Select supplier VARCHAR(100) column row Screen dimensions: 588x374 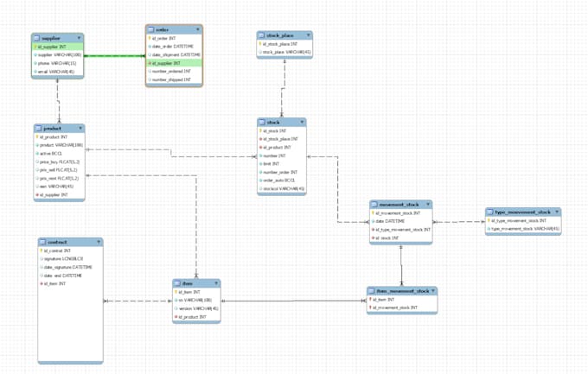pyautogui.click(x=58, y=55)
